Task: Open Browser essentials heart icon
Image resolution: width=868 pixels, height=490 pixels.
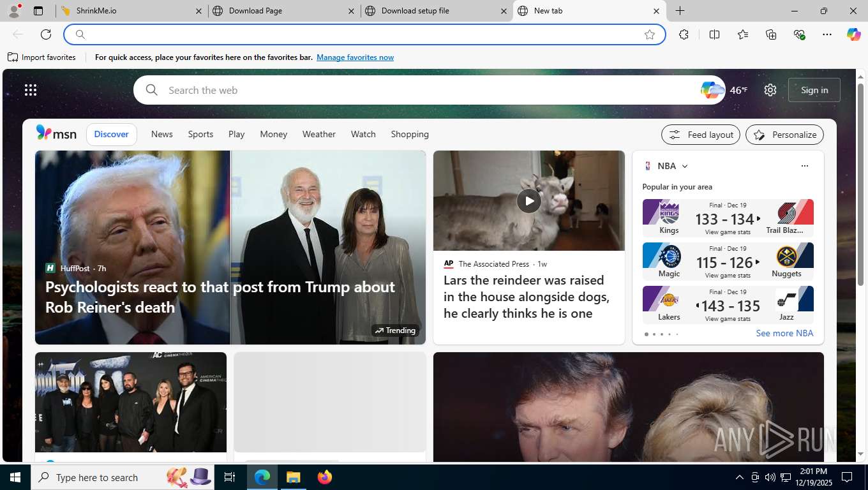Action: tap(799, 34)
